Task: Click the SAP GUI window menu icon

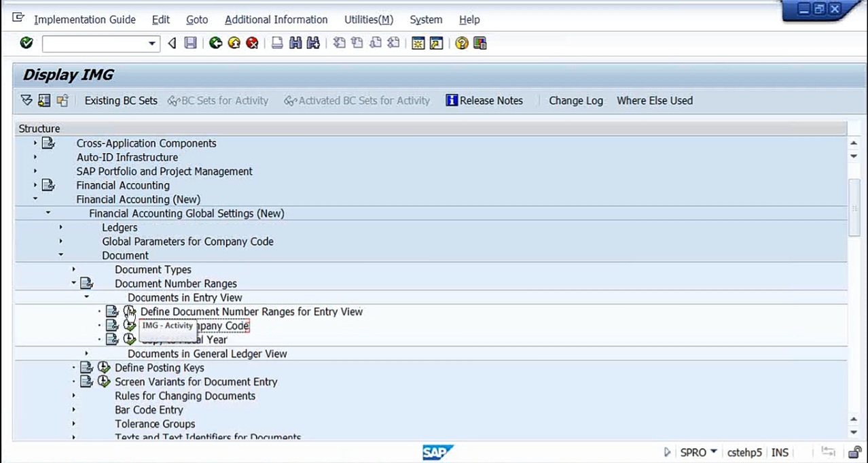Action: click(x=18, y=18)
